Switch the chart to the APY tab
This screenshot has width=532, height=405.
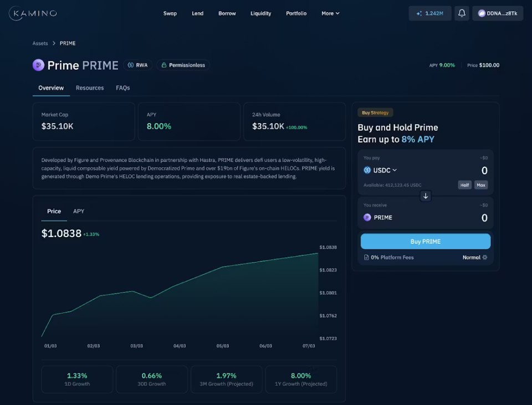[x=79, y=211]
